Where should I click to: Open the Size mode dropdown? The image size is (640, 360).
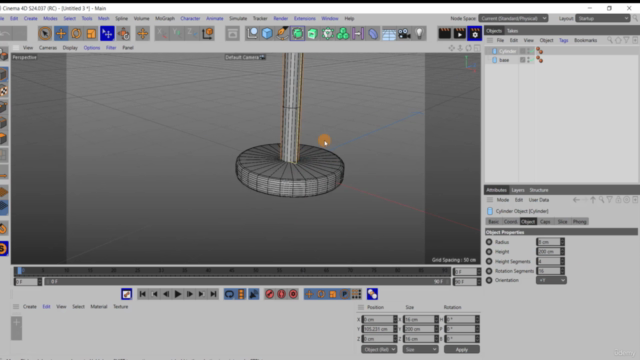pyautogui.click(x=420, y=349)
